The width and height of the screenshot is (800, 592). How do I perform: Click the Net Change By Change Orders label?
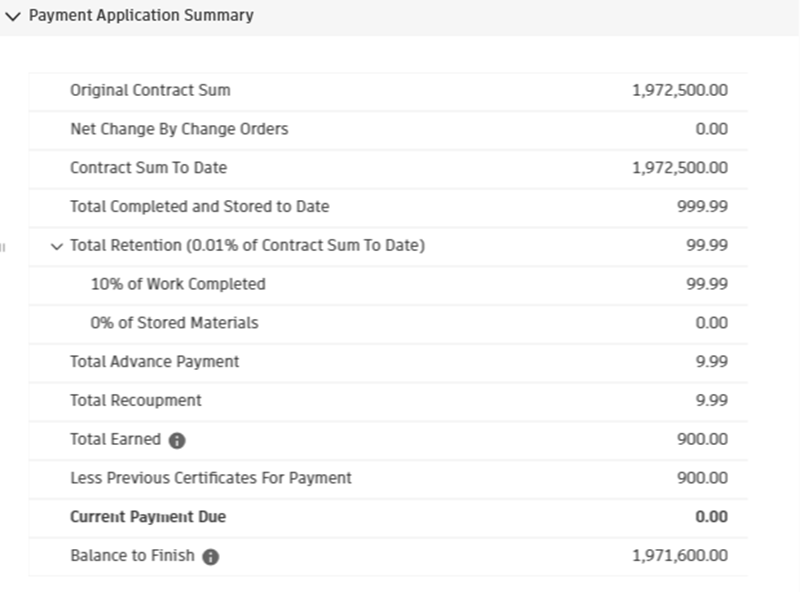[179, 129]
